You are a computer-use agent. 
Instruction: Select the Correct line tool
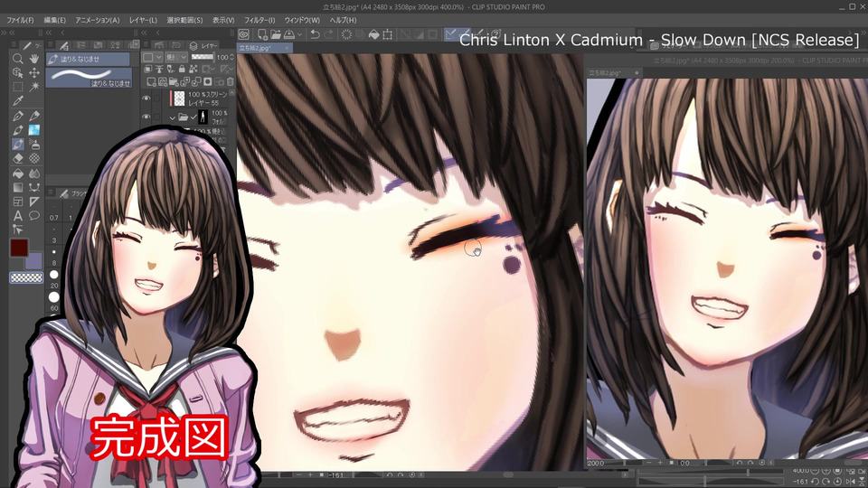click(18, 230)
